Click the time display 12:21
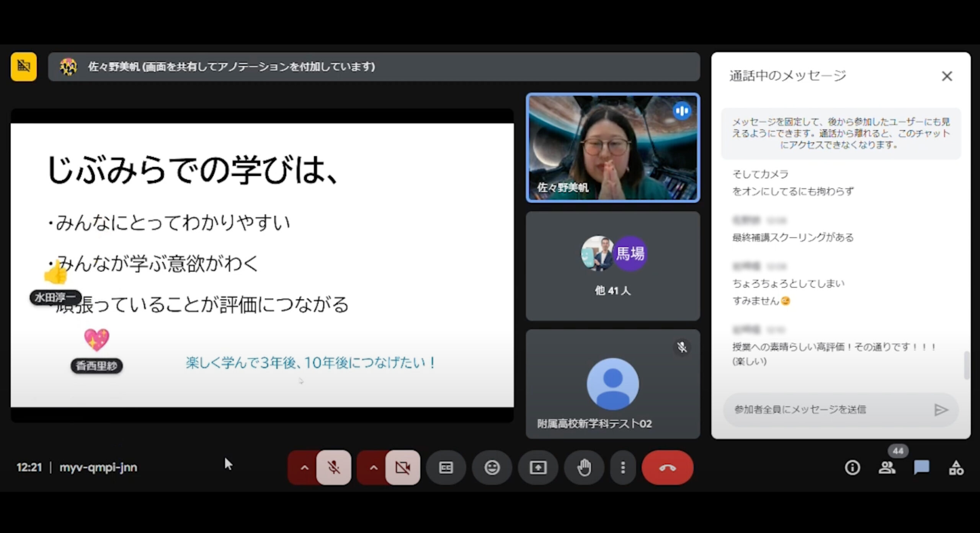 (x=29, y=467)
